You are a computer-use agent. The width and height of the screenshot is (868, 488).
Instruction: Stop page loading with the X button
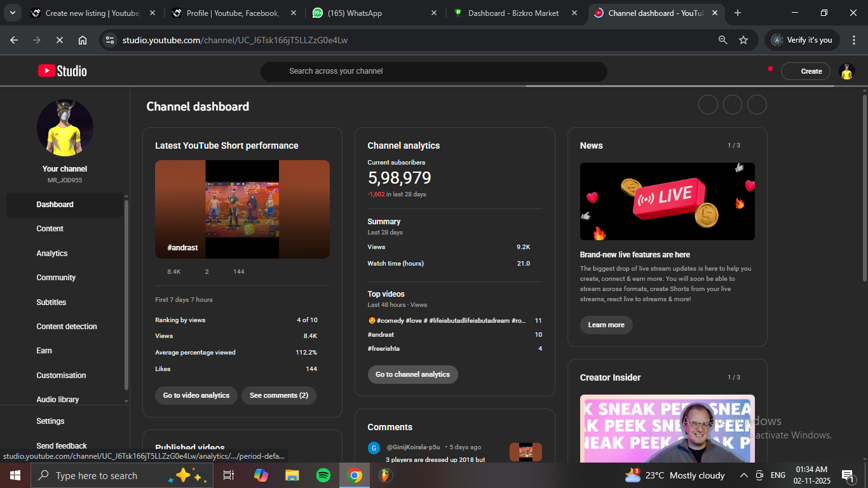[59, 40]
